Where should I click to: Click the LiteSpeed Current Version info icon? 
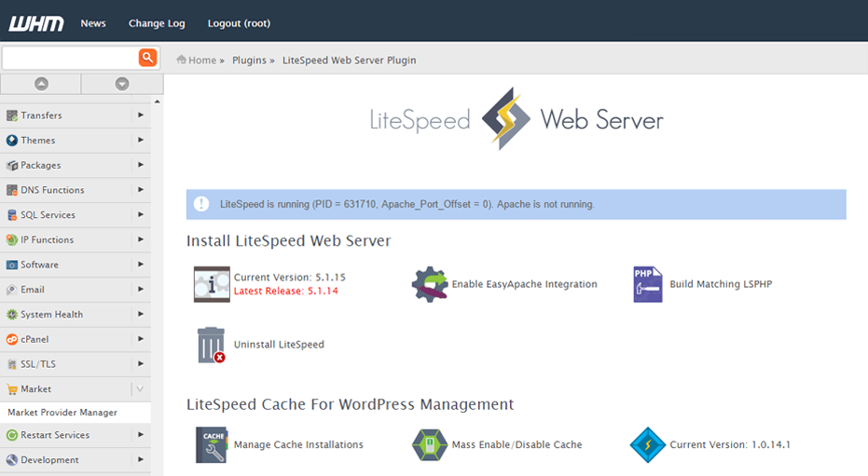click(212, 284)
